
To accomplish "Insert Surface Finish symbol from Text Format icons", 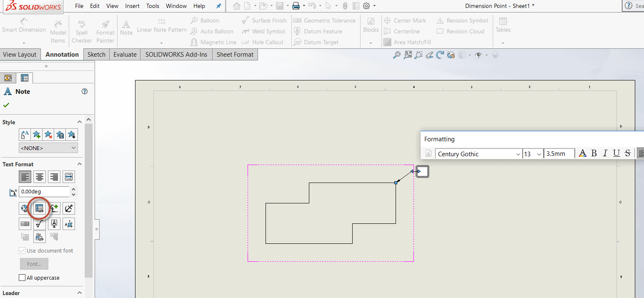I will pos(40,224).
